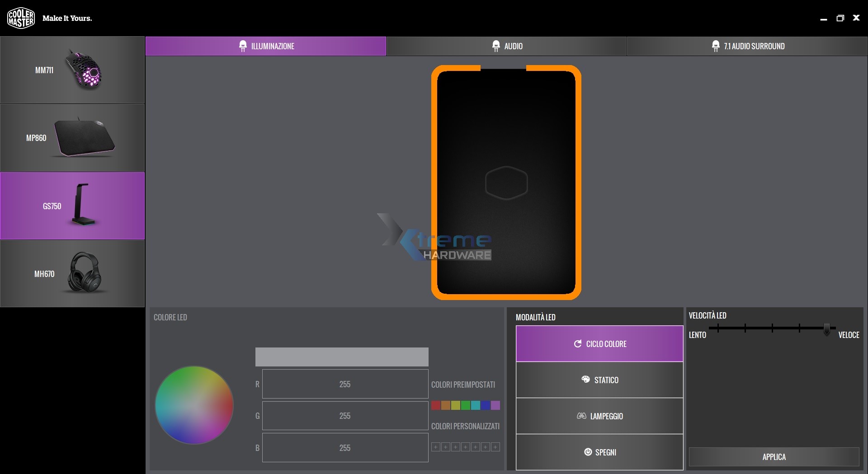Open the Illuminazione tab

(266, 46)
